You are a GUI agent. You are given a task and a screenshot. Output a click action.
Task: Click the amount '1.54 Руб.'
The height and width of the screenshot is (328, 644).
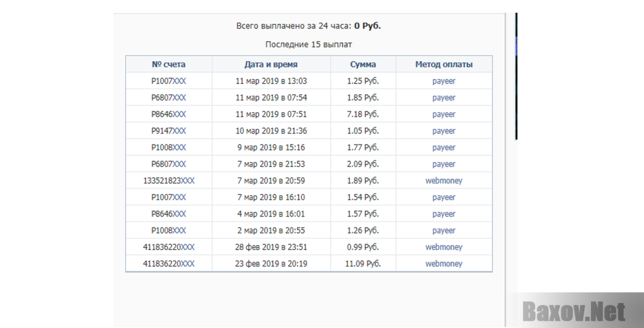(363, 197)
